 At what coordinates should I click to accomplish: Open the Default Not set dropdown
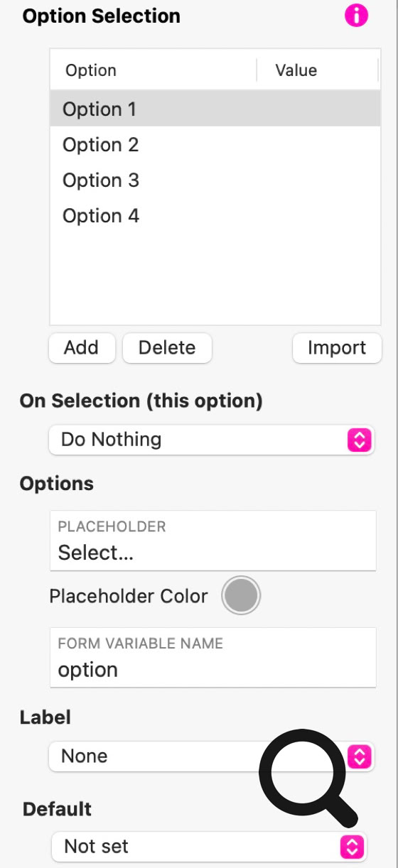coord(209,846)
